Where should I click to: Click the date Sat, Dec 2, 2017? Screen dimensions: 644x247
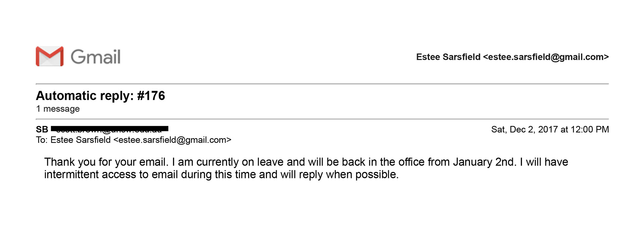click(525, 129)
